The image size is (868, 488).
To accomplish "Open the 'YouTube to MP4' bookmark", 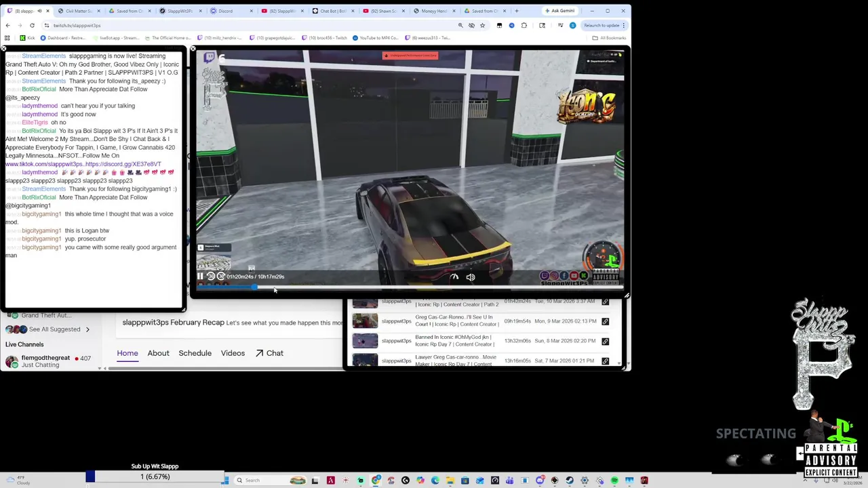I will point(374,38).
